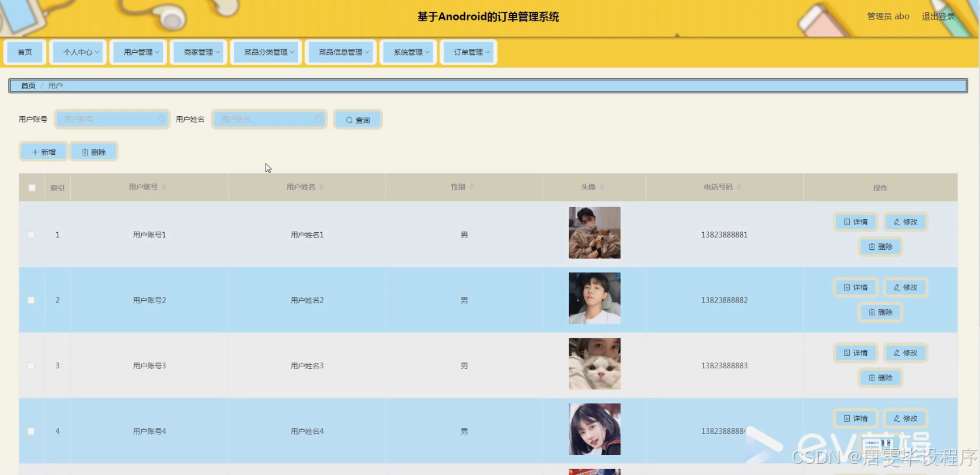Image resolution: width=980 pixels, height=475 pixels.
Task: Expand the 用户管理 menu
Action: pos(138,52)
